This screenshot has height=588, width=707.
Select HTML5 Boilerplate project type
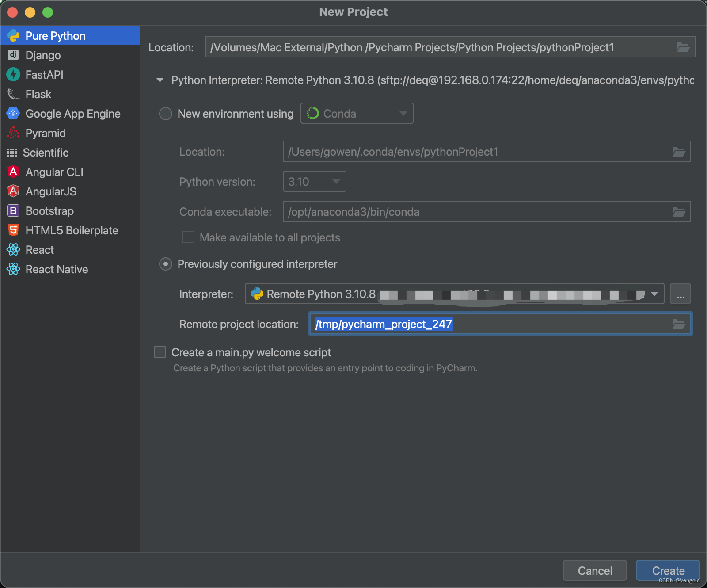pos(70,230)
